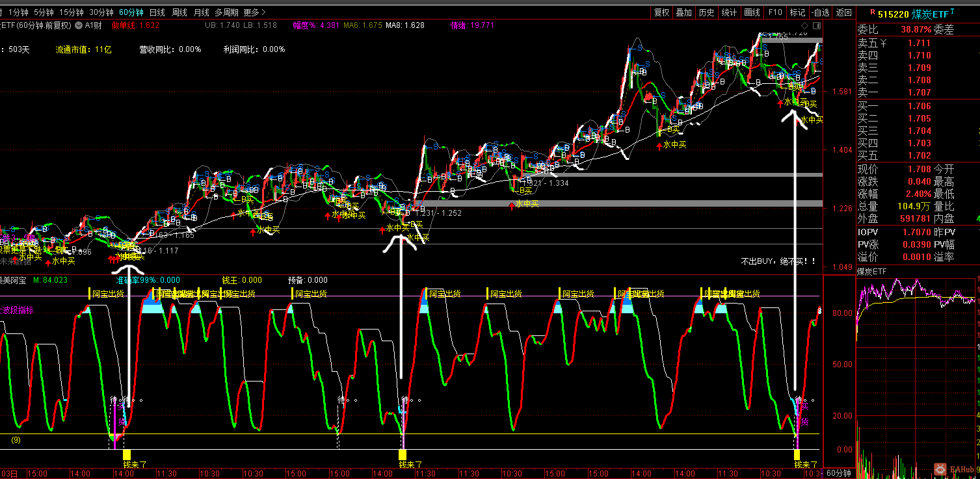Click the 买五 bid price 1.702
This screenshot has height=479, width=980.
click(x=919, y=155)
